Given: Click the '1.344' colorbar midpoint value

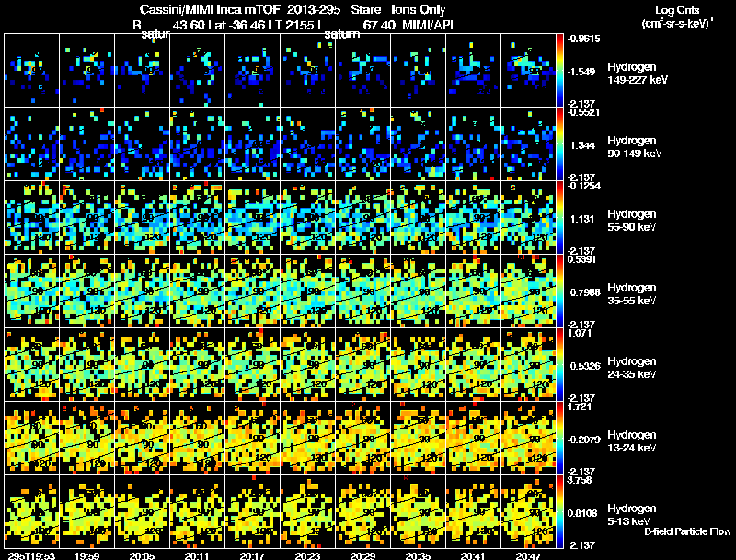Looking at the screenshot, I should 582,145.
